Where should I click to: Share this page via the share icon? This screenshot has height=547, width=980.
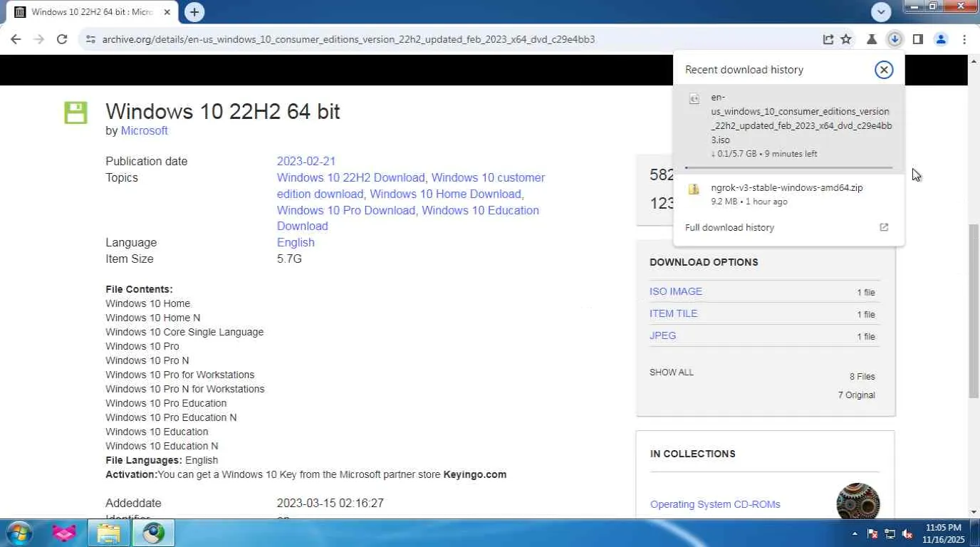click(828, 40)
